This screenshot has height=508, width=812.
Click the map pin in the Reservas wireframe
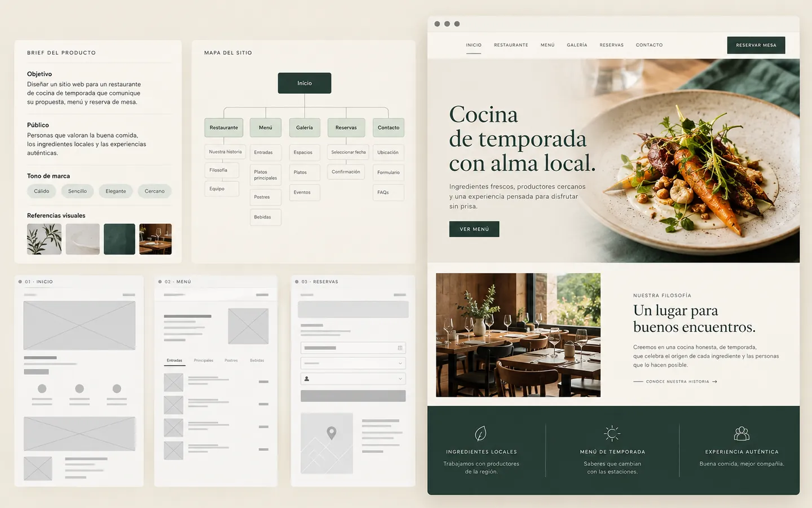pyautogui.click(x=332, y=433)
